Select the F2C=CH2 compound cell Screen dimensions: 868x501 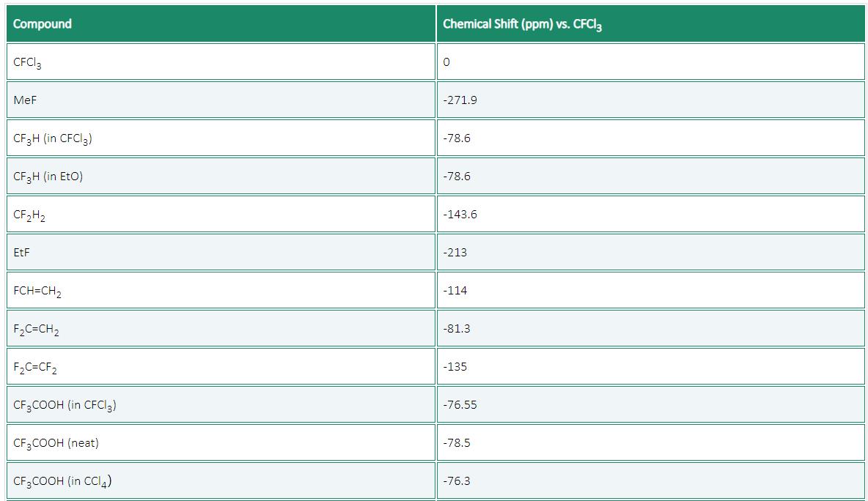tap(221, 328)
